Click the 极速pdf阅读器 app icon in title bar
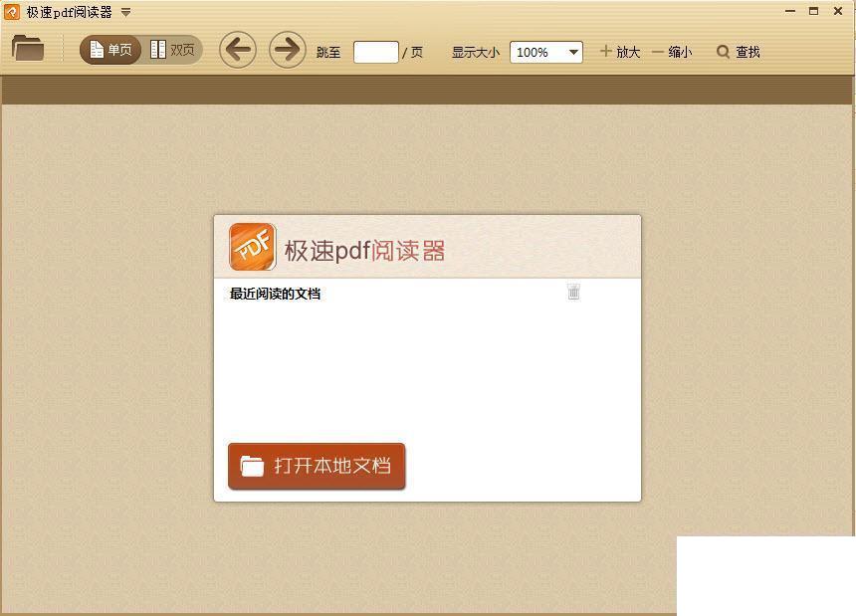This screenshot has width=856, height=616. coord(12,12)
